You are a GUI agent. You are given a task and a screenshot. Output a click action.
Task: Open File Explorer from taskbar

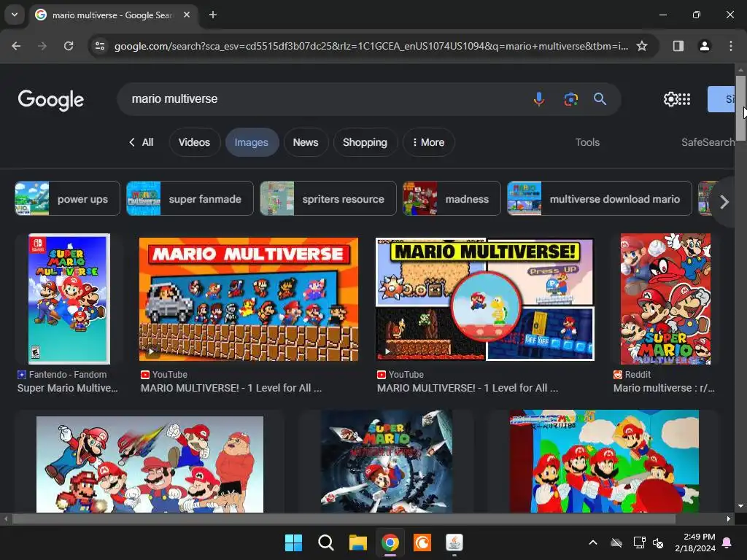click(357, 542)
